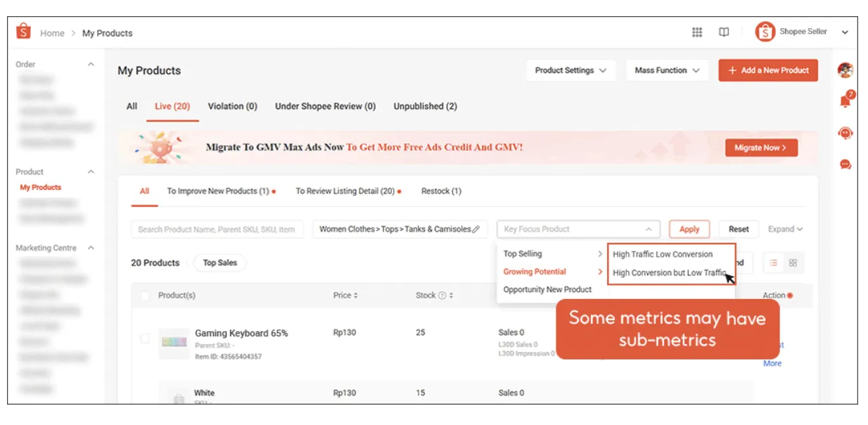This screenshot has height=425, width=868.
Task: Select High Traffic Low Conversion sub-metric
Action: point(663,254)
